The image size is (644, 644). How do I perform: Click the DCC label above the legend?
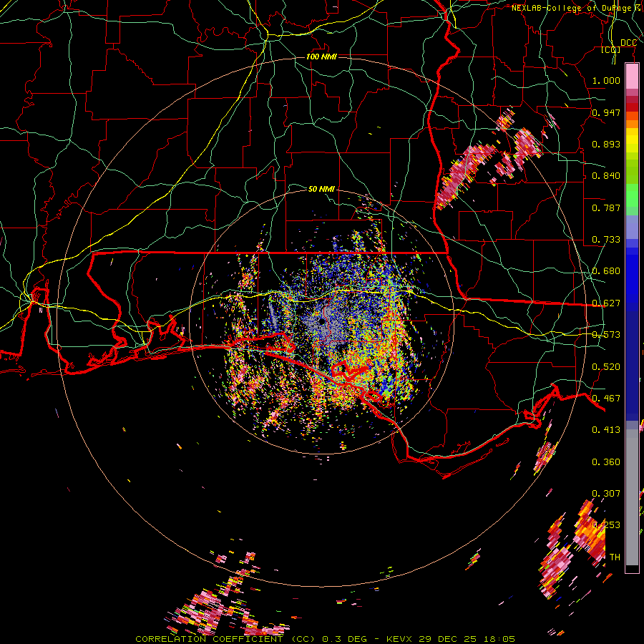coord(628,43)
